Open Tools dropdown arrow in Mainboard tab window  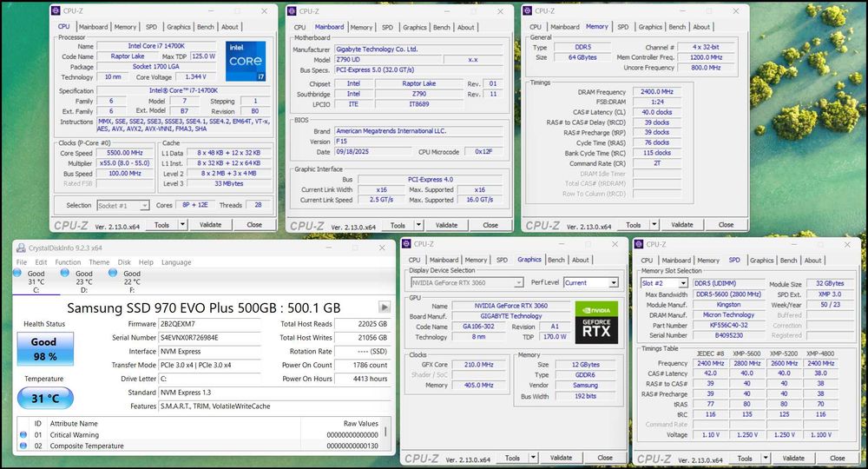(419, 225)
